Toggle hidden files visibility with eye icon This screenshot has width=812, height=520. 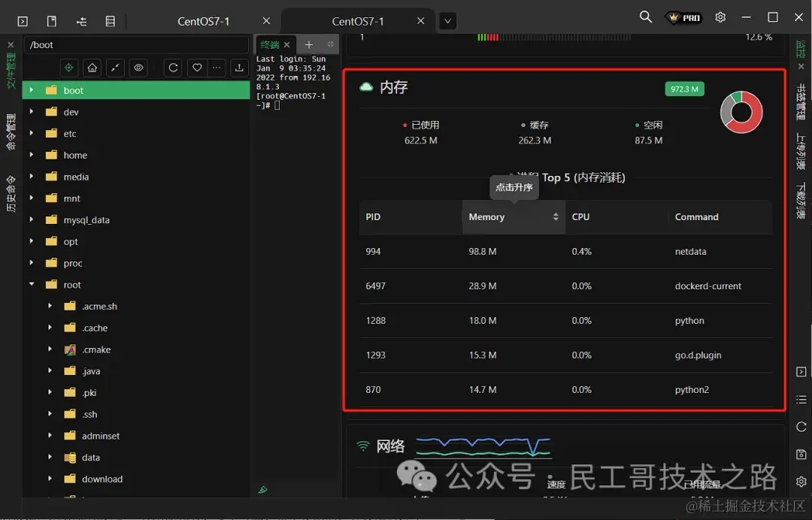coord(138,68)
